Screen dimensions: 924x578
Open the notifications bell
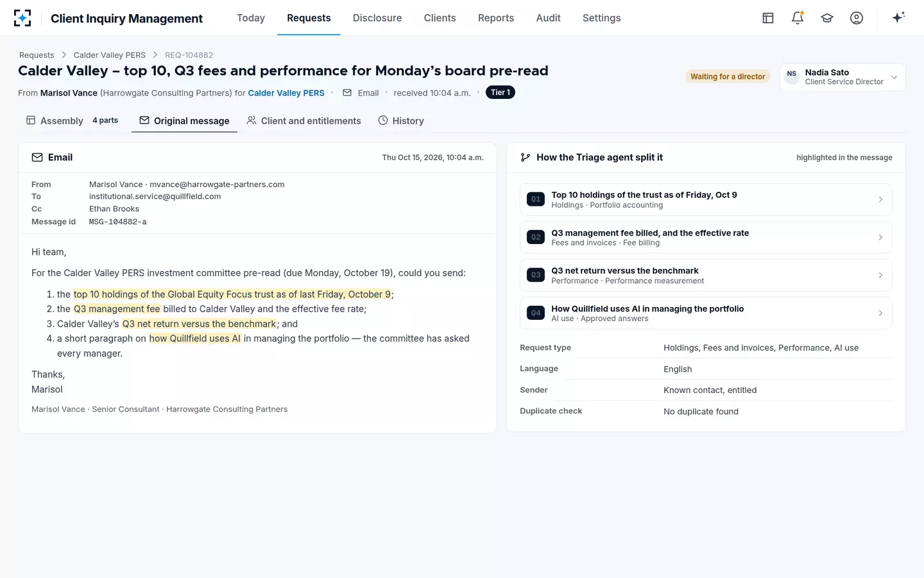pyautogui.click(x=798, y=18)
